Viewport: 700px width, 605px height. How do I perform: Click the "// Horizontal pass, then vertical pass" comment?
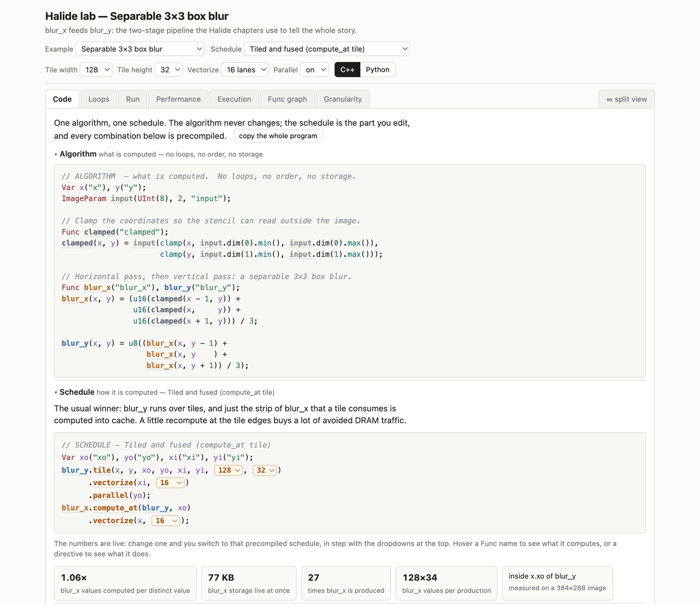click(206, 277)
